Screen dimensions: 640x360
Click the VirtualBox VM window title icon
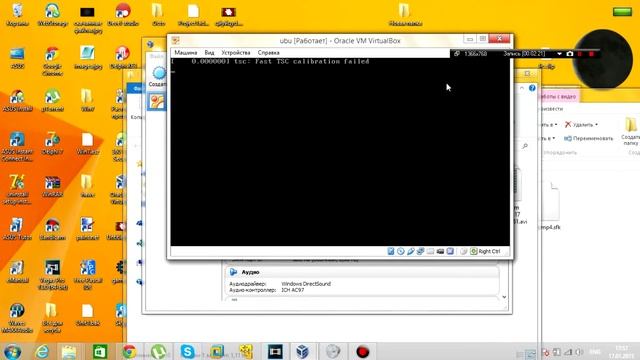(x=176, y=40)
